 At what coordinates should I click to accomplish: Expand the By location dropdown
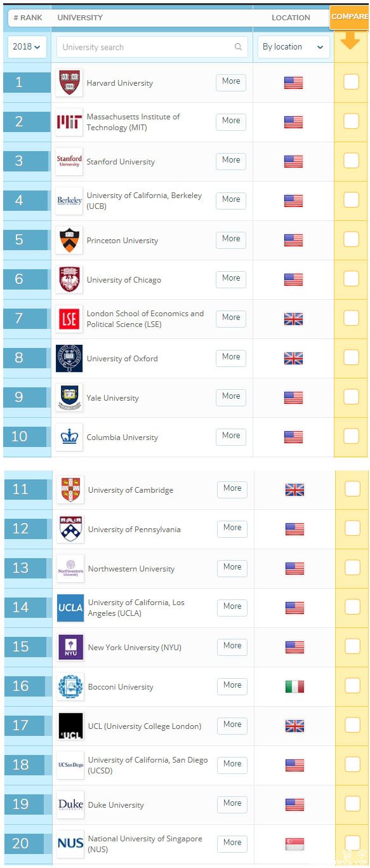point(294,47)
